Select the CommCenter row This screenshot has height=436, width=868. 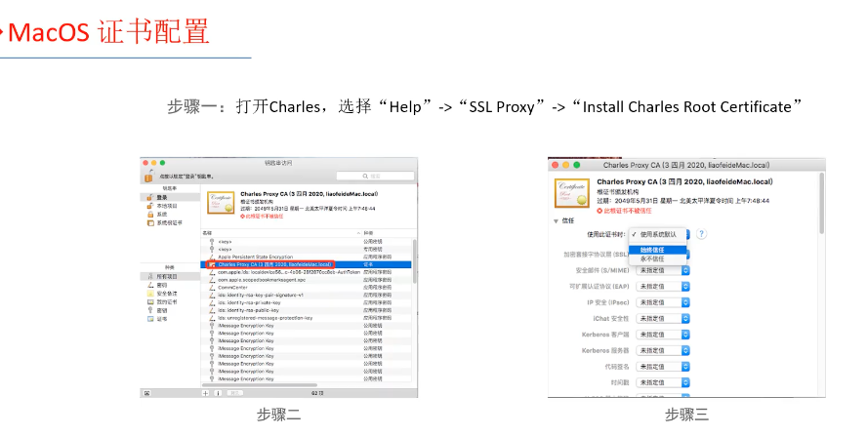pyautogui.click(x=307, y=288)
